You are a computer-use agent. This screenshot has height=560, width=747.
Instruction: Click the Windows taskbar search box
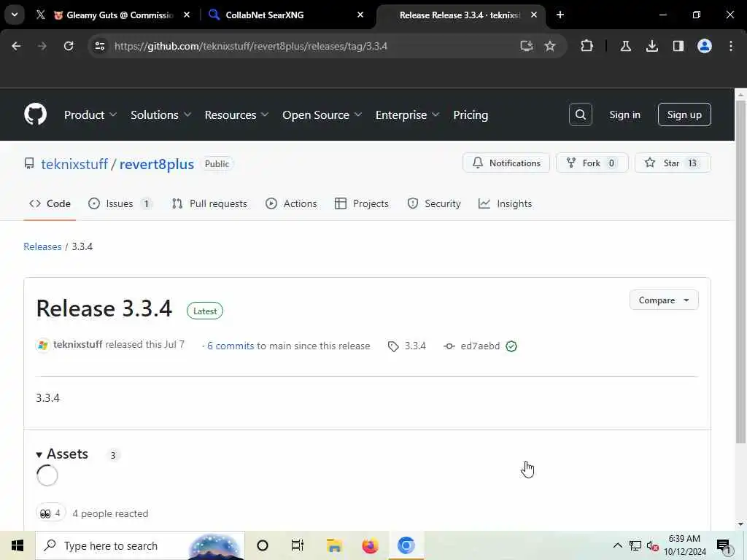140,545
